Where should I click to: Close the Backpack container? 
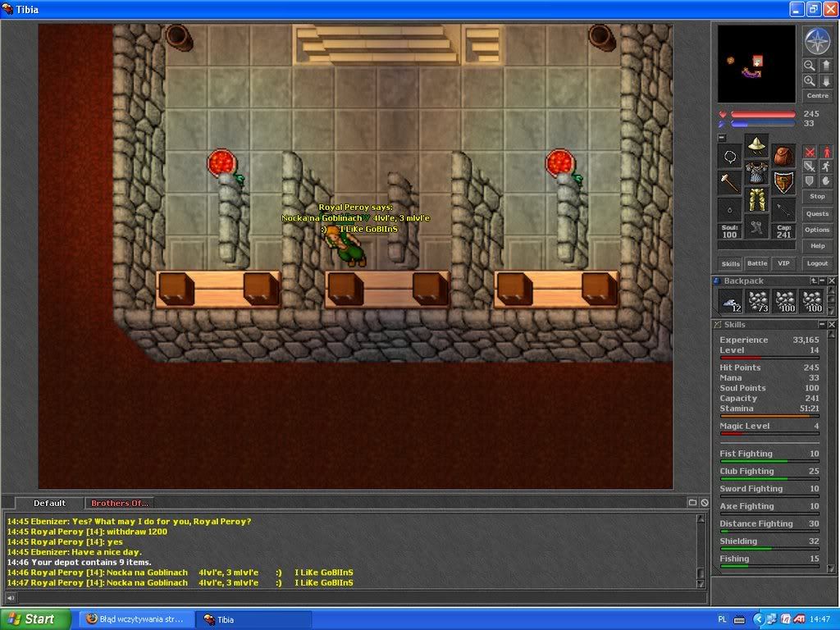(x=832, y=281)
